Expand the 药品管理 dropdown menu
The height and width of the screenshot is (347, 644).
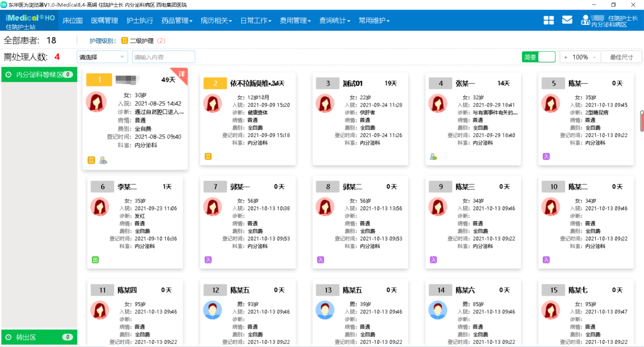click(177, 21)
